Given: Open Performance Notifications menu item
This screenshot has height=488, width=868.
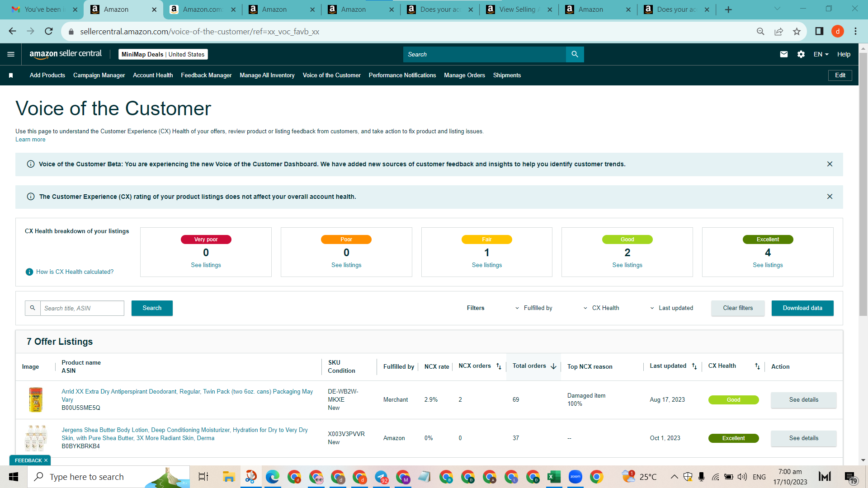Looking at the screenshot, I should [402, 75].
